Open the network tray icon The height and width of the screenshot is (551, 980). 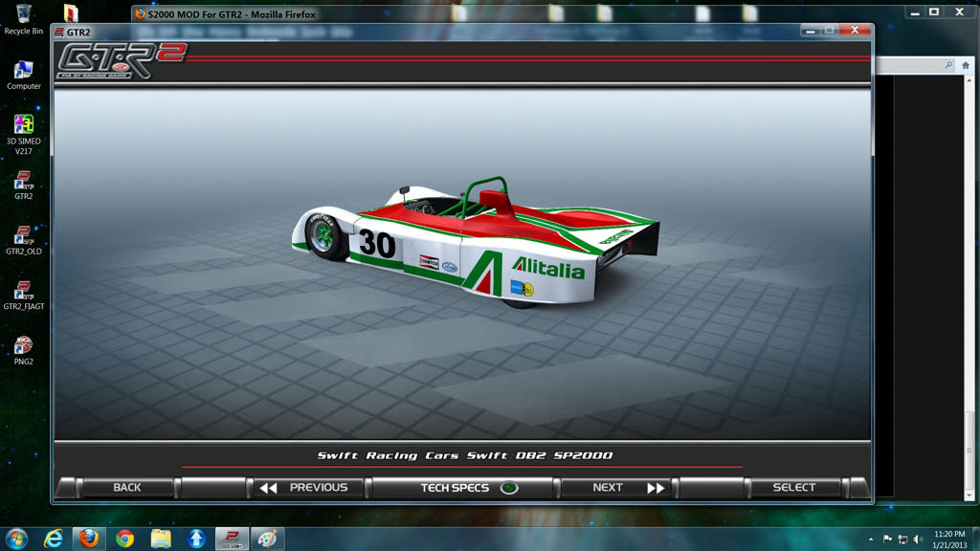point(902,540)
